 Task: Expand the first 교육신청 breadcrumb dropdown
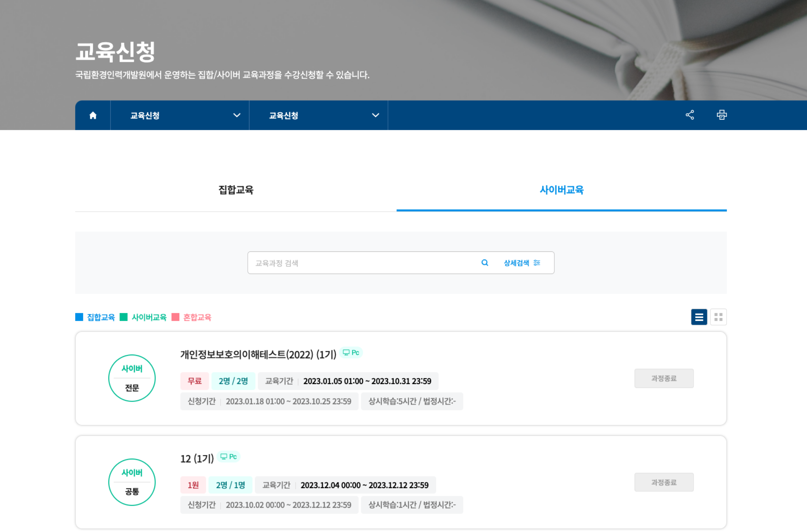click(236, 115)
